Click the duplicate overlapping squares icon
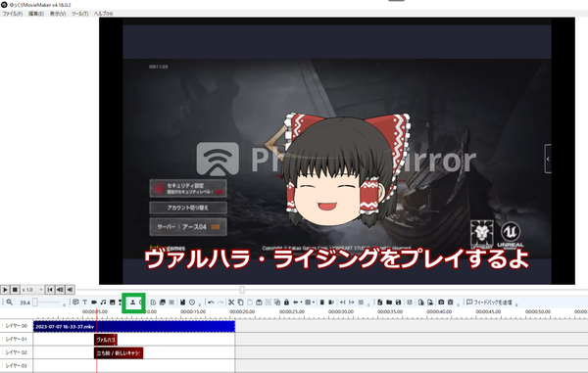The image size is (588, 373). pos(277,303)
